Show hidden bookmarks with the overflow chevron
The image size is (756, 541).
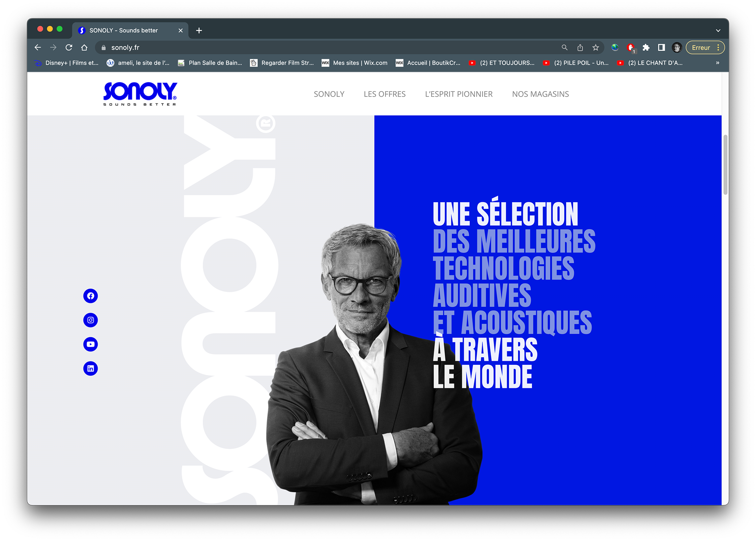[x=717, y=63]
